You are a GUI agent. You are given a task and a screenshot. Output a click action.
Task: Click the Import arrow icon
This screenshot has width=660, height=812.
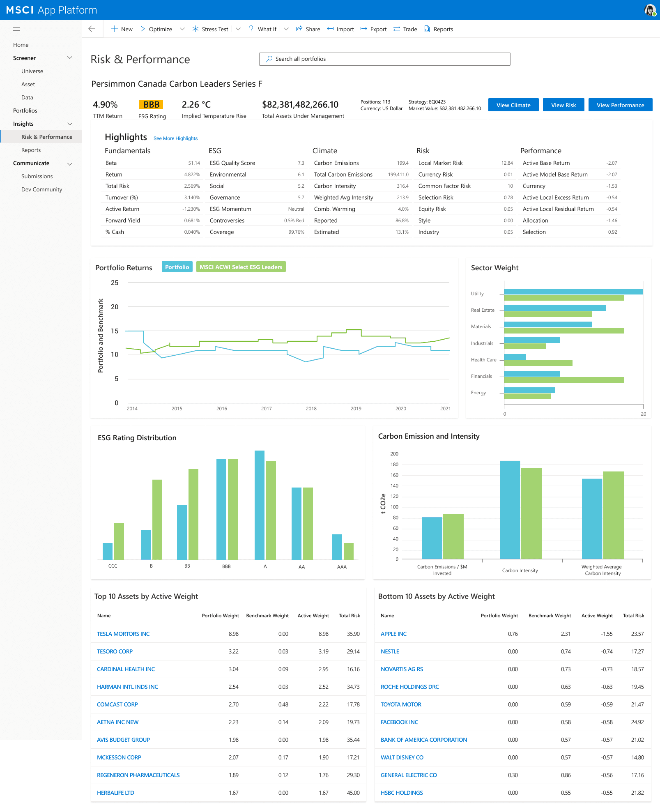pos(330,29)
